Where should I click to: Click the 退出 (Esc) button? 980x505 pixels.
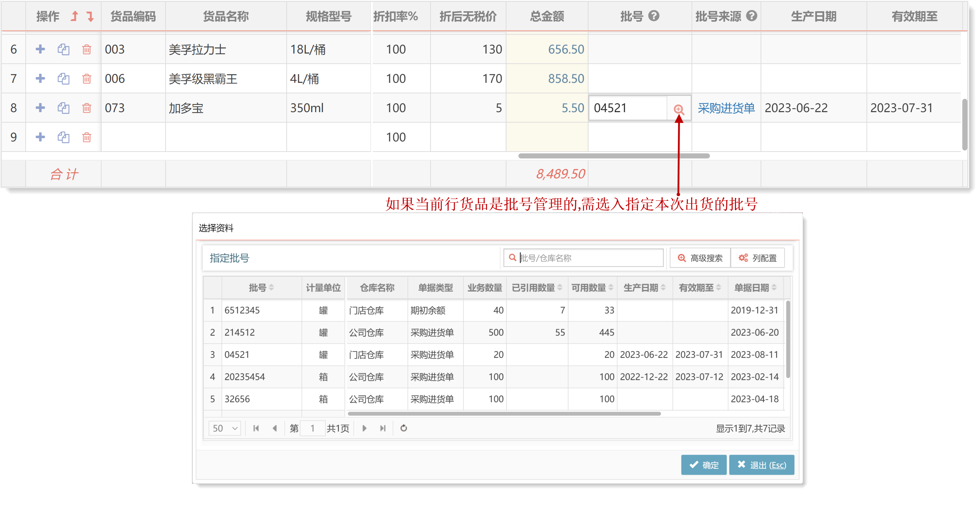coord(761,464)
